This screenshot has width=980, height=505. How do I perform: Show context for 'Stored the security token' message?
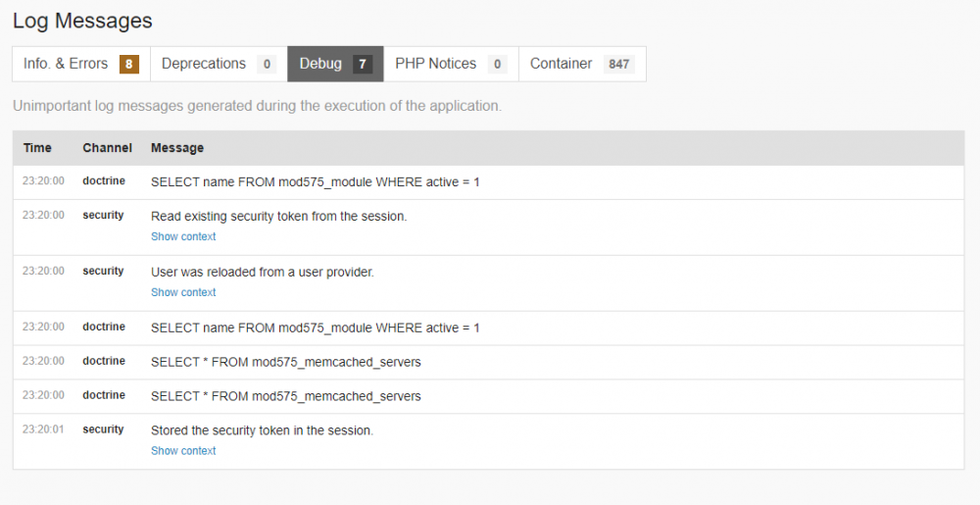click(x=183, y=451)
